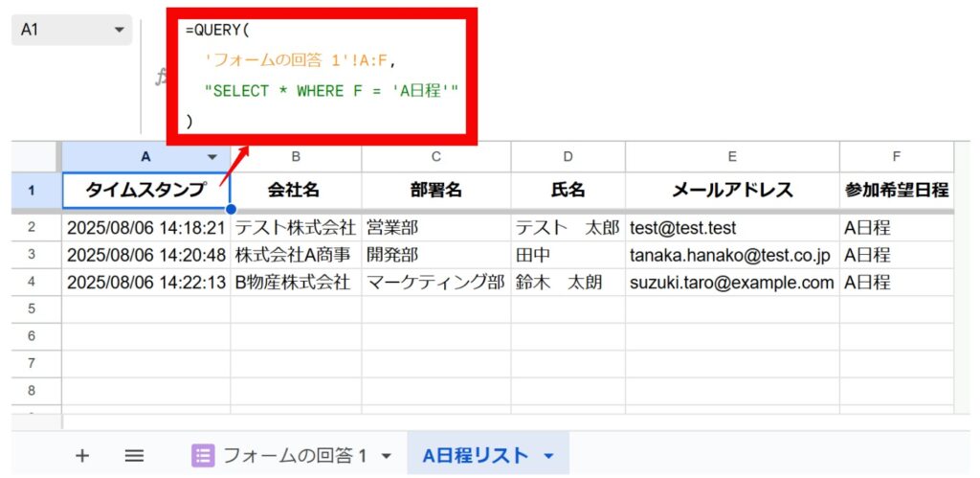
Task: Switch to フォームの回答 1 sheet tab
Action: click(294, 455)
